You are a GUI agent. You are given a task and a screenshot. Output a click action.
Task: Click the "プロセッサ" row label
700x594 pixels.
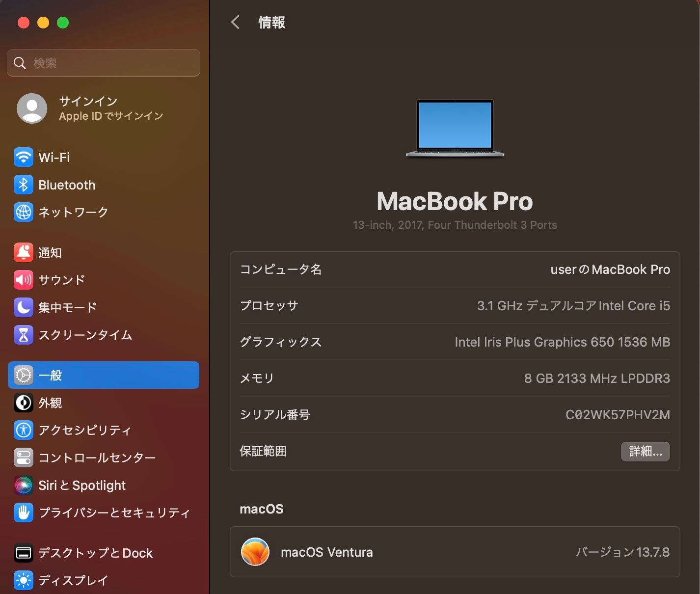tap(269, 306)
